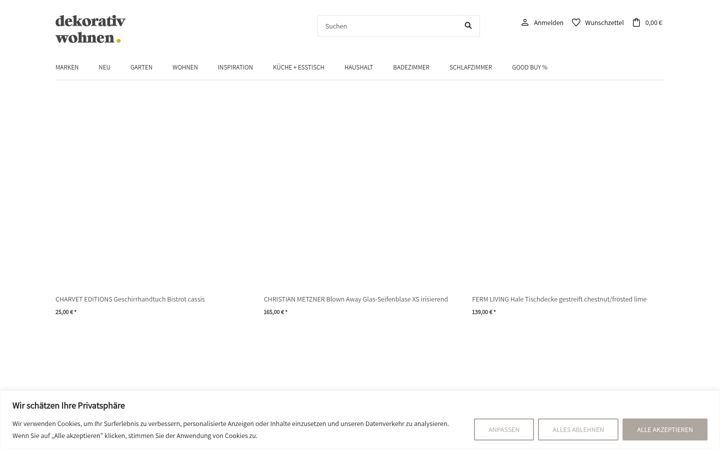Click ALLES ABLEHNEN cookie button
This screenshot has height=450, width=720.
(x=578, y=429)
